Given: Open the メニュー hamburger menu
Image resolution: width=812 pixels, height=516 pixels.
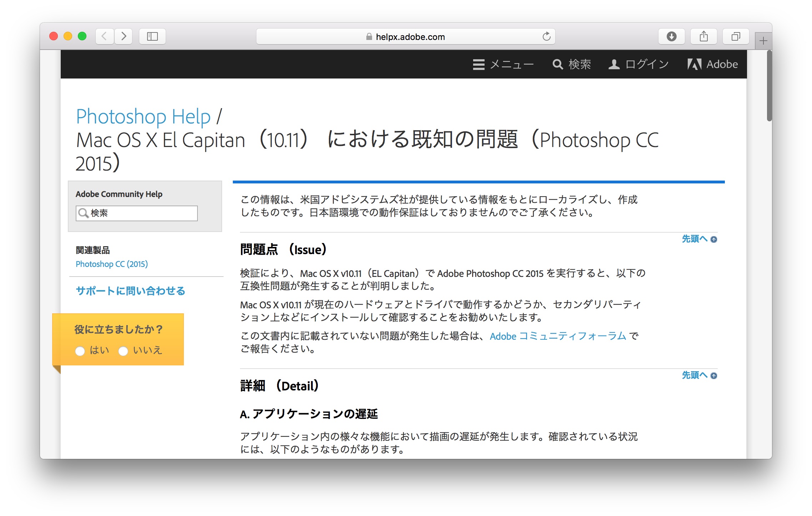Looking at the screenshot, I should pos(503,65).
